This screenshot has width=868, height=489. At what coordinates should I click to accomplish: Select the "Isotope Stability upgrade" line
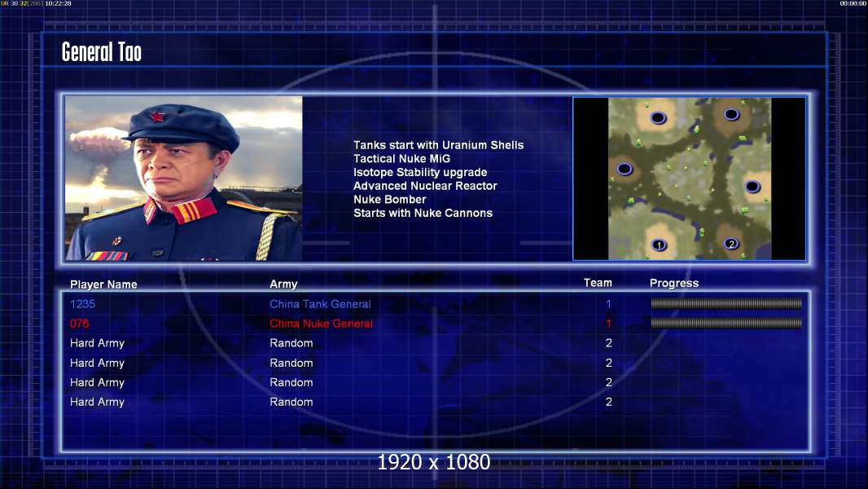(420, 172)
